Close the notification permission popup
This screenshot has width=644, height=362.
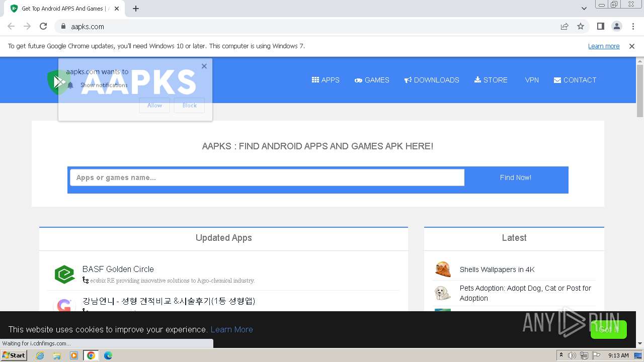pos(204,66)
